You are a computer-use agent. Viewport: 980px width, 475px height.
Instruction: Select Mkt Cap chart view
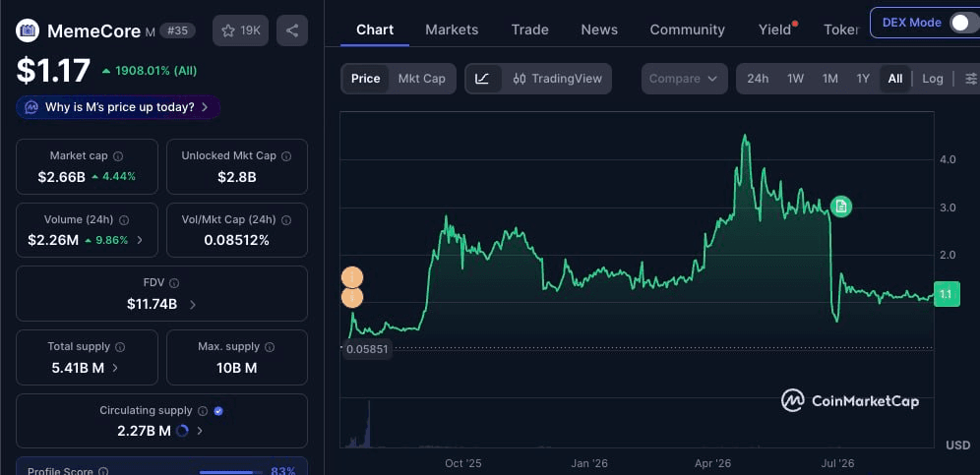(422, 79)
